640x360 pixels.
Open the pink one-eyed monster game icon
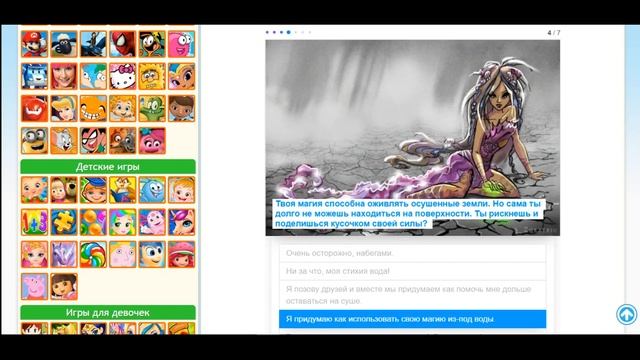[x=181, y=44]
